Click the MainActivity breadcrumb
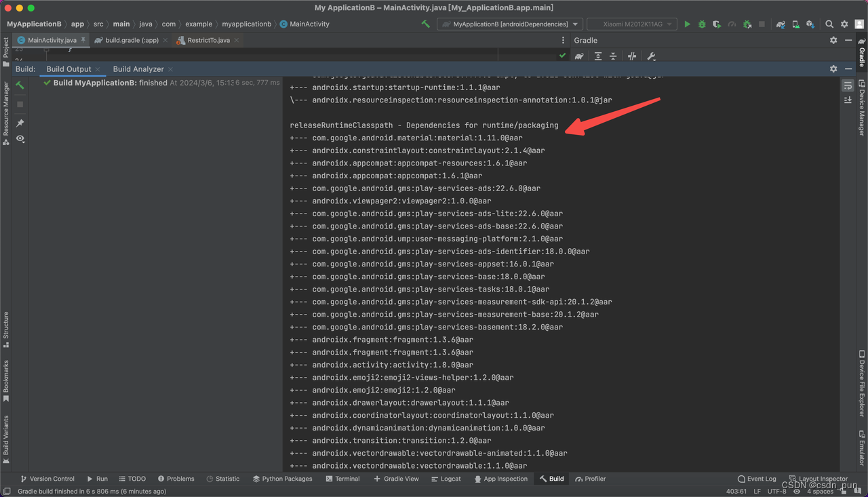The width and height of the screenshot is (868, 497). pos(304,24)
